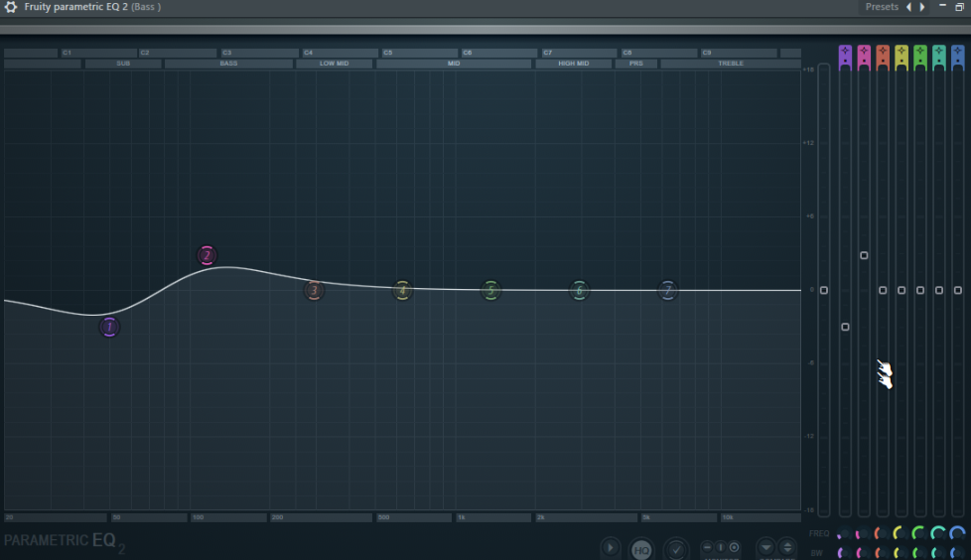Click the purple band 1 FREQ knob
The image size is (971, 560).
[x=843, y=534]
